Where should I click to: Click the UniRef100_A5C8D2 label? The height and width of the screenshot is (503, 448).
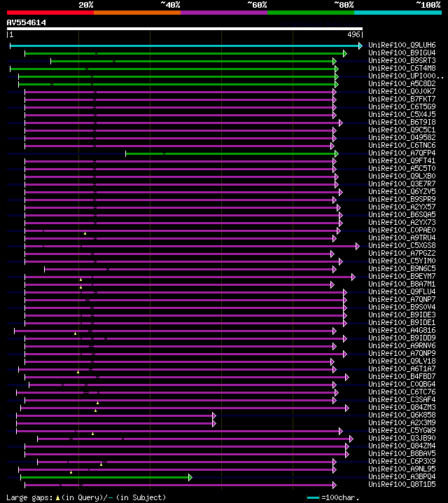(402, 83)
